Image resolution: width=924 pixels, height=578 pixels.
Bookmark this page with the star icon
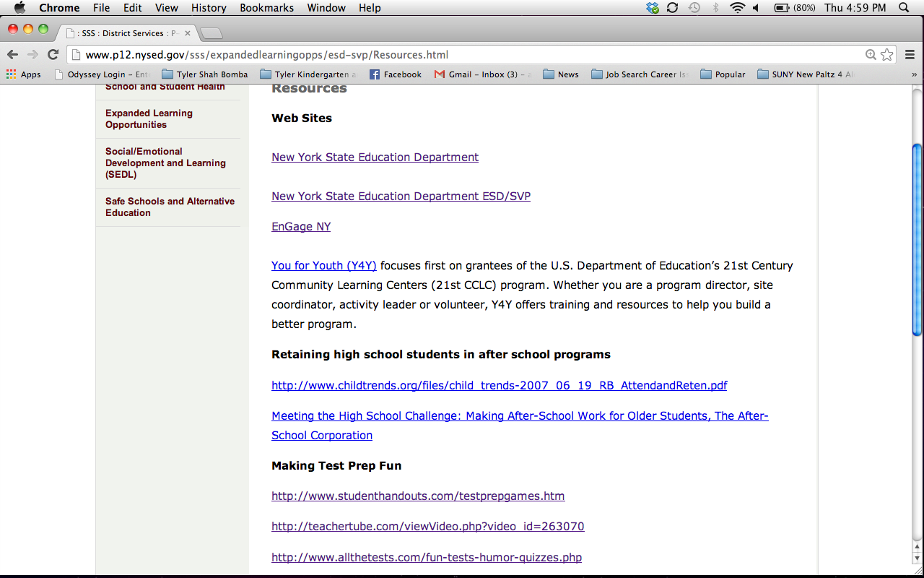click(887, 54)
